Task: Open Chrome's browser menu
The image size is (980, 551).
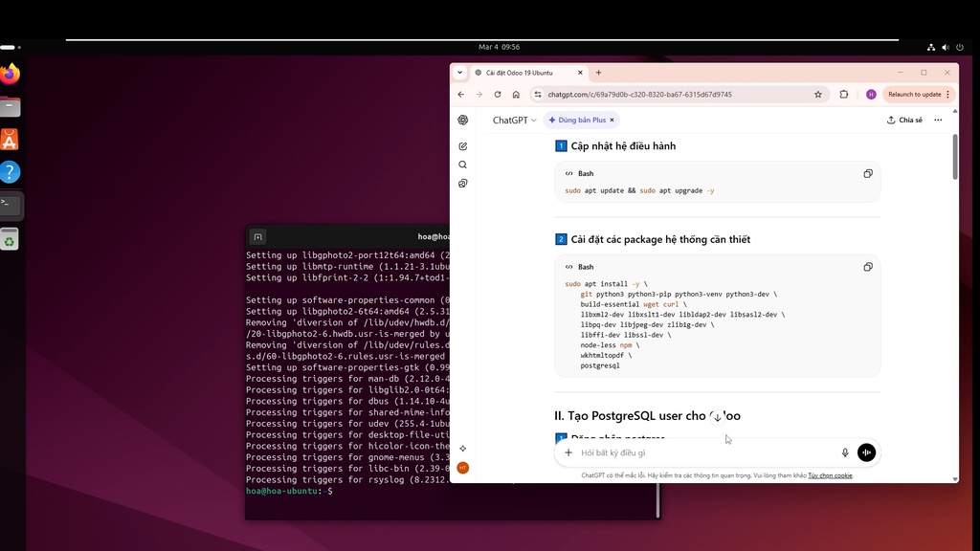Action: pyautogui.click(x=949, y=95)
